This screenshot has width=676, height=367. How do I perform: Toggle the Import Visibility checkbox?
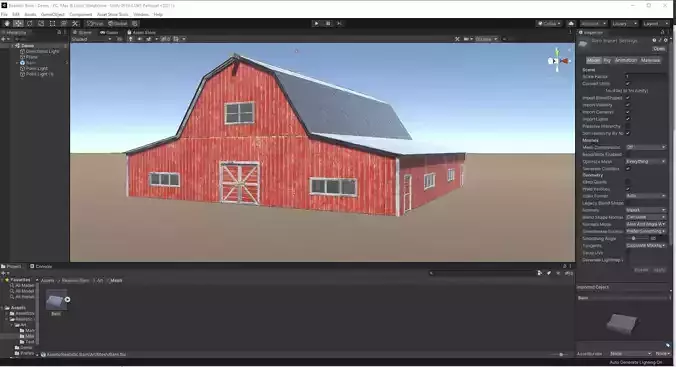(628, 105)
